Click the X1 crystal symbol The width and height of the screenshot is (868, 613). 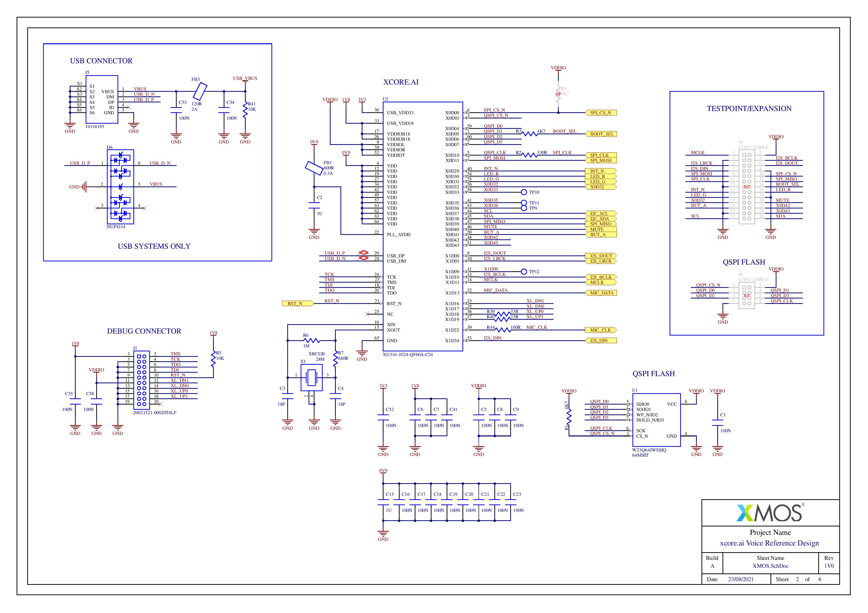coord(311,378)
